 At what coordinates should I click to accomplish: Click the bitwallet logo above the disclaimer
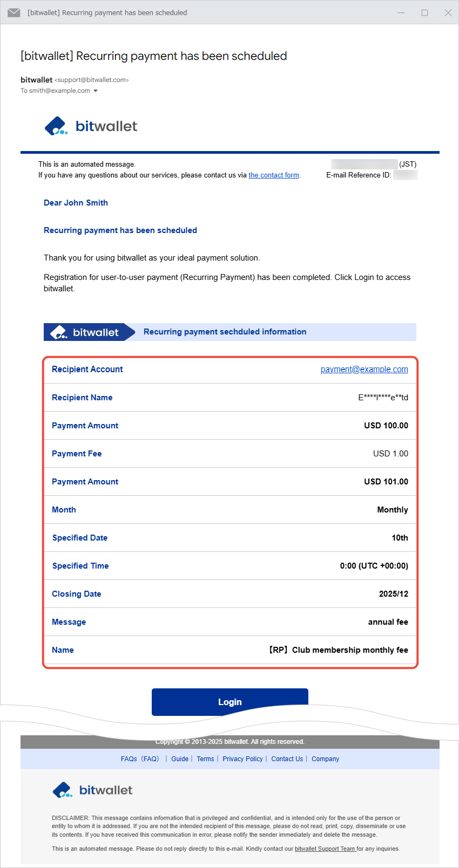(x=92, y=790)
